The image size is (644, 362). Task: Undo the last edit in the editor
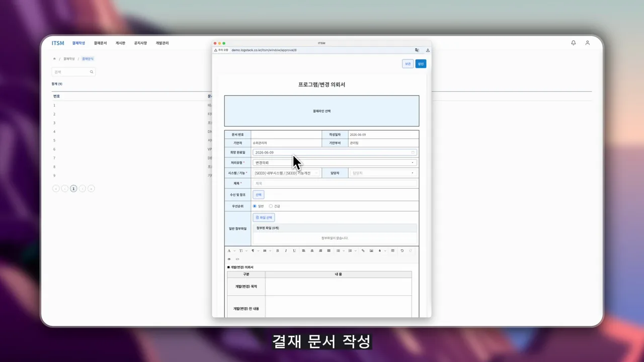point(402,250)
